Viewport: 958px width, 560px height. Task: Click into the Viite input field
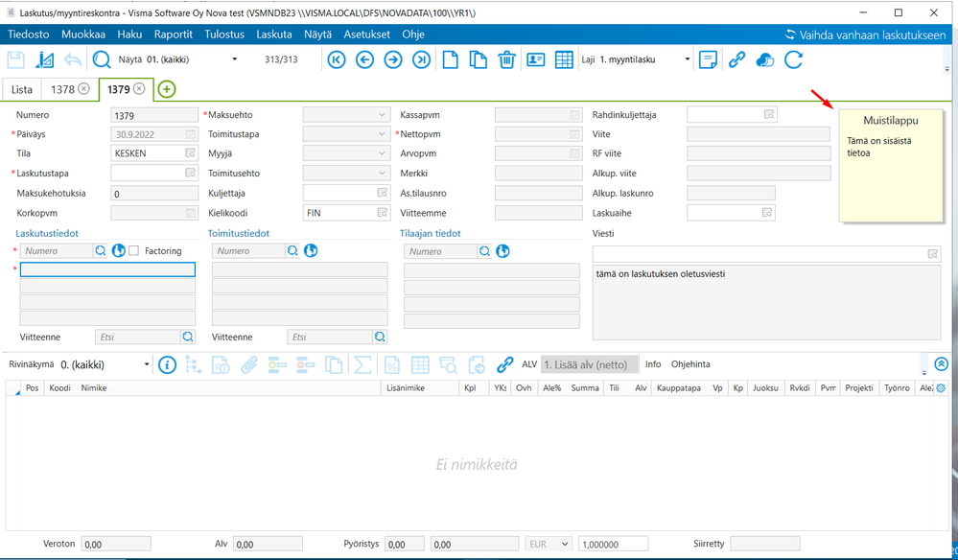[x=759, y=134]
